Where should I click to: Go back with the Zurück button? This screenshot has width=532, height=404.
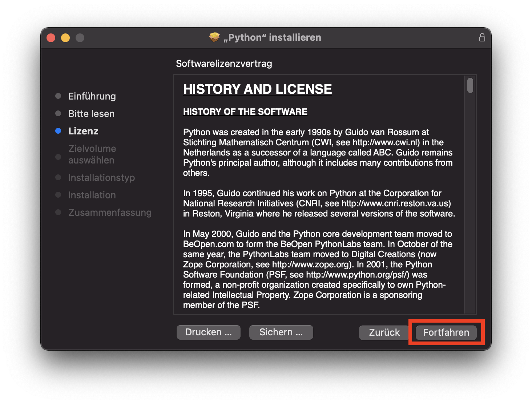click(384, 332)
